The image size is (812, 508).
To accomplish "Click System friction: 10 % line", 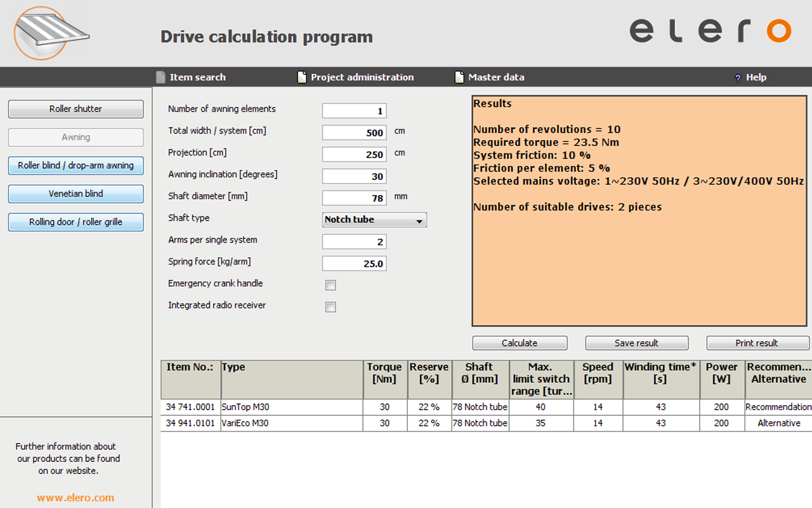I will coord(532,156).
